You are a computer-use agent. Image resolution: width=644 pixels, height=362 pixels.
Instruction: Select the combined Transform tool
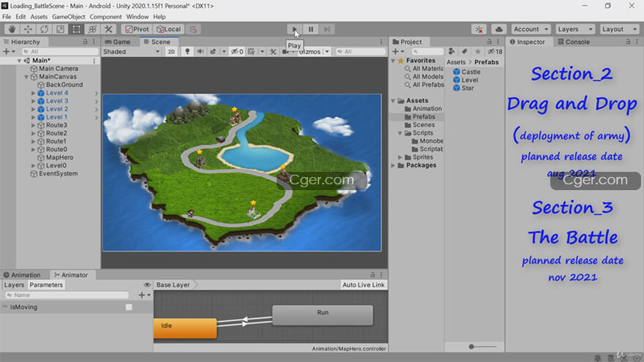pyautogui.click(x=92, y=29)
